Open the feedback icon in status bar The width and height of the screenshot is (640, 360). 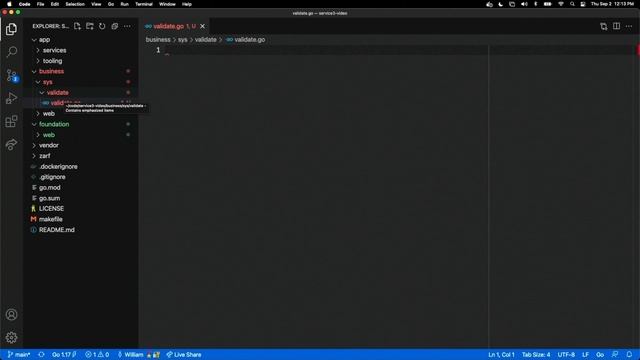(x=615, y=354)
